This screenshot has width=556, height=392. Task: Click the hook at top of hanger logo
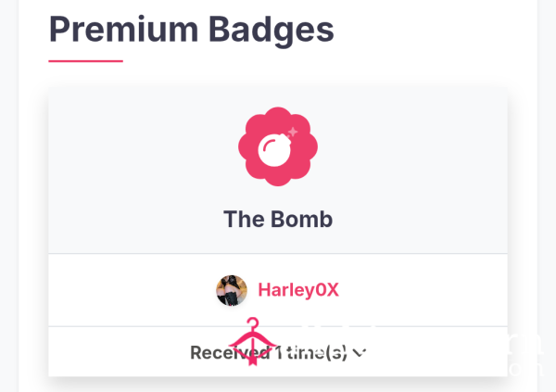252,323
